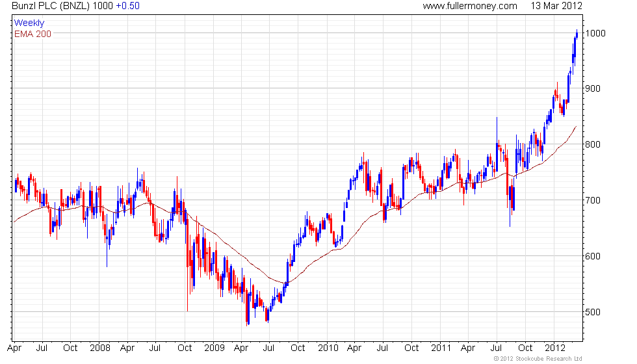Select the 'Weekly' legend label

[x=29, y=23]
